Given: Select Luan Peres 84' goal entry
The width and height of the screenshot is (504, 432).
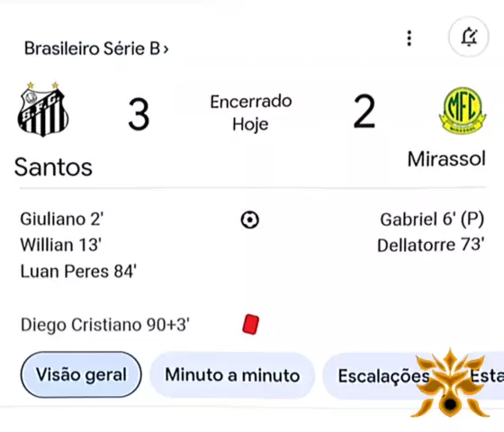Looking at the screenshot, I should point(78,271).
